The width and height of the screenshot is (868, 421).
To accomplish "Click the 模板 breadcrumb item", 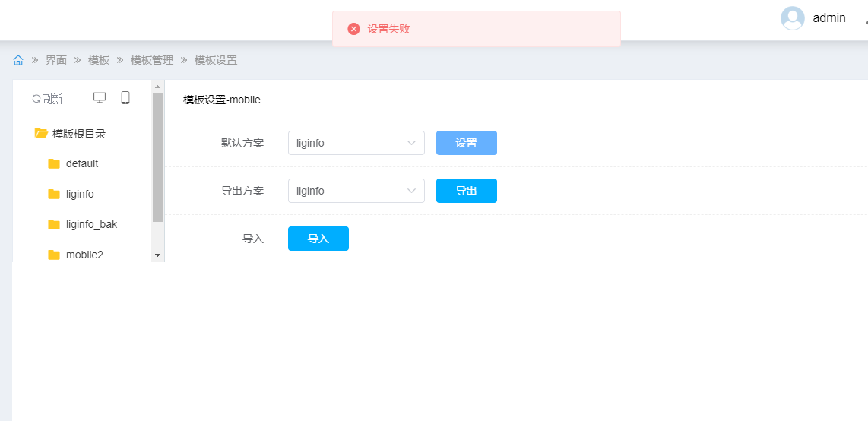I will click(x=99, y=60).
